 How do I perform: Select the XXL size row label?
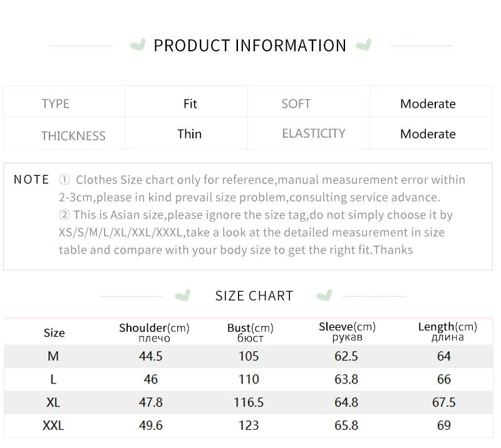pyautogui.click(x=54, y=426)
